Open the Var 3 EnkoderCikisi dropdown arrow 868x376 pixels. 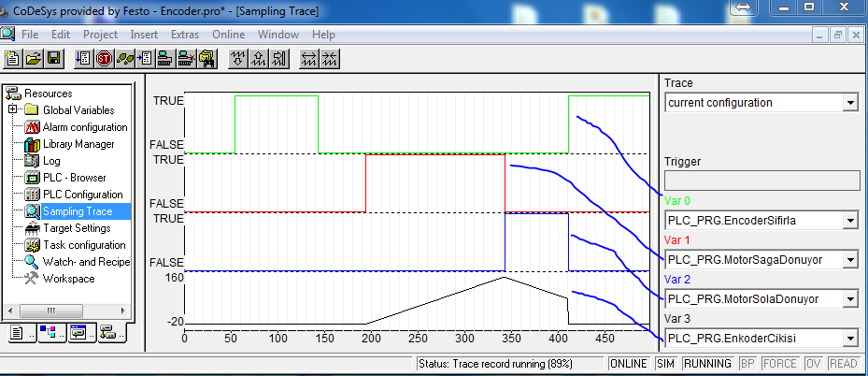point(849,338)
